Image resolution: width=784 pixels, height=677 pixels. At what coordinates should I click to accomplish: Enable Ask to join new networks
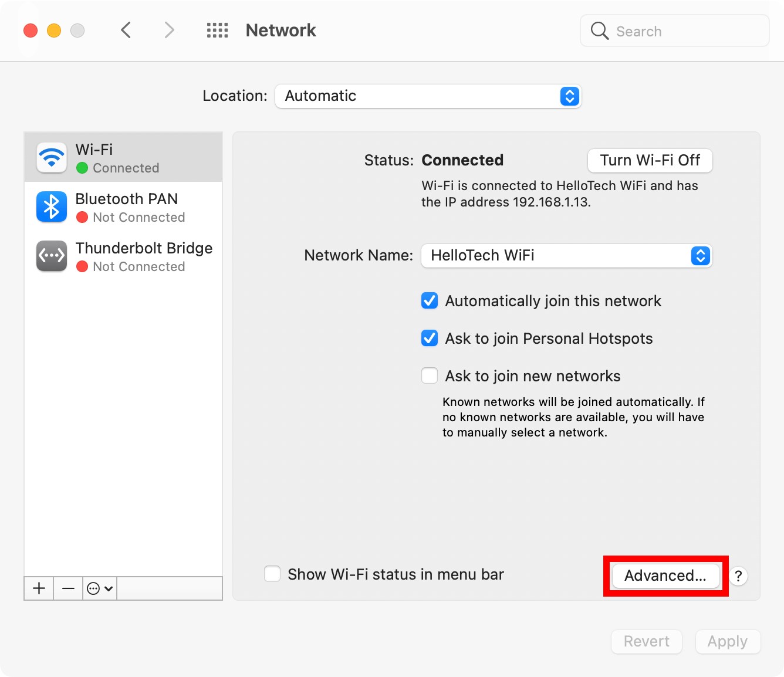click(430, 376)
